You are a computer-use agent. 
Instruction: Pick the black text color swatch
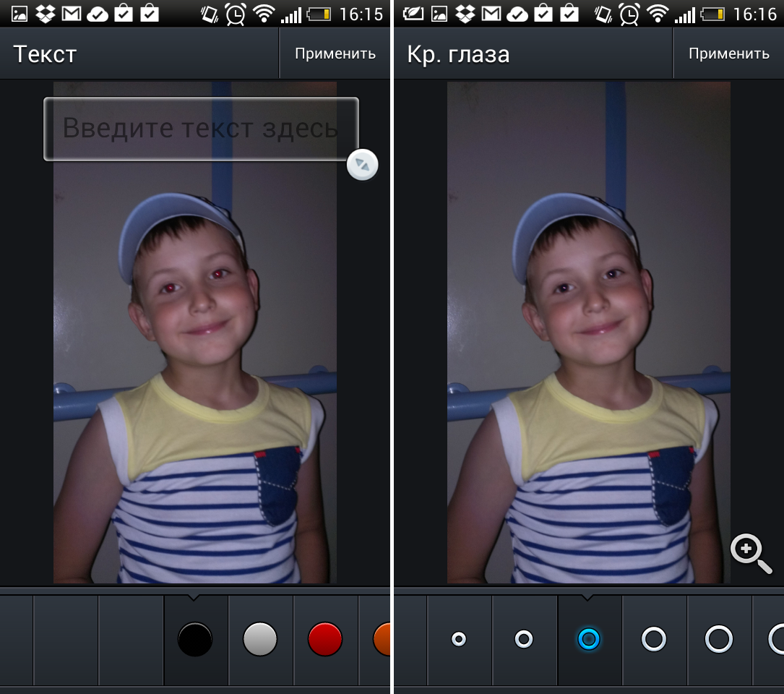(195, 639)
